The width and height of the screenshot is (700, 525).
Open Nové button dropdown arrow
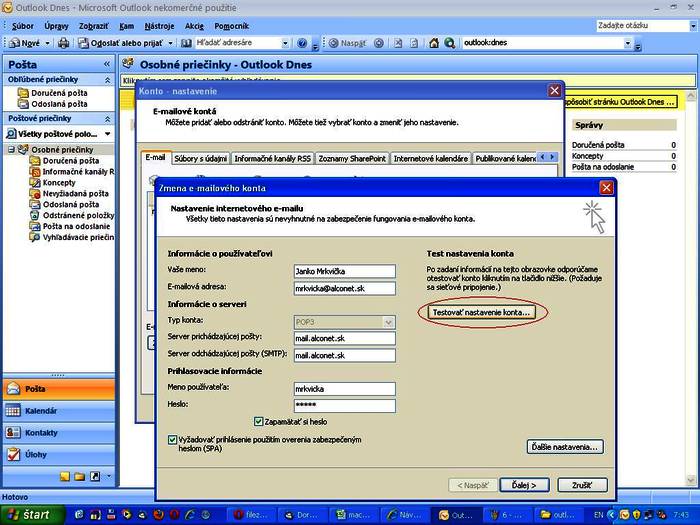[47, 43]
